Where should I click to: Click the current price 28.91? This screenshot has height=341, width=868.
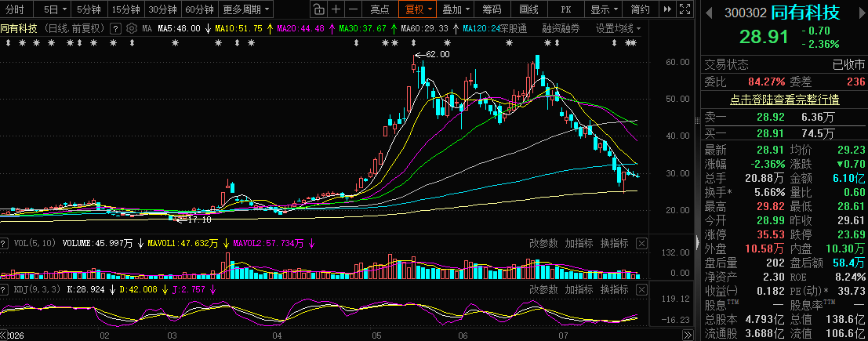pyautogui.click(x=764, y=37)
